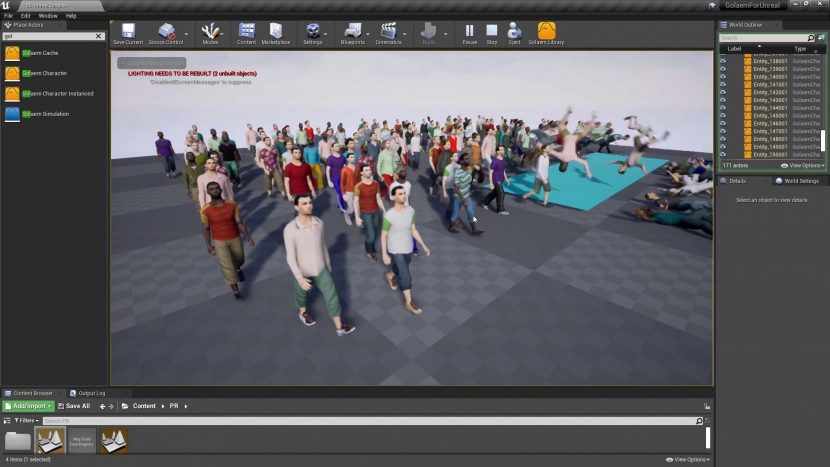Open the Add/Import dropdown
This screenshot has width=830, height=467.
pyautogui.click(x=29, y=406)
